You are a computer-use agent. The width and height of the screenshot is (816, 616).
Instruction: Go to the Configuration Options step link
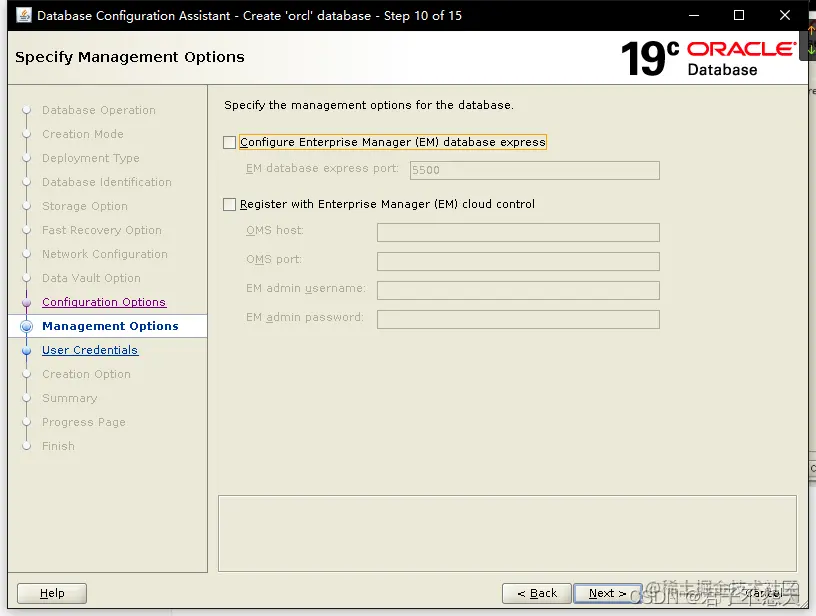tap(104, 302)
